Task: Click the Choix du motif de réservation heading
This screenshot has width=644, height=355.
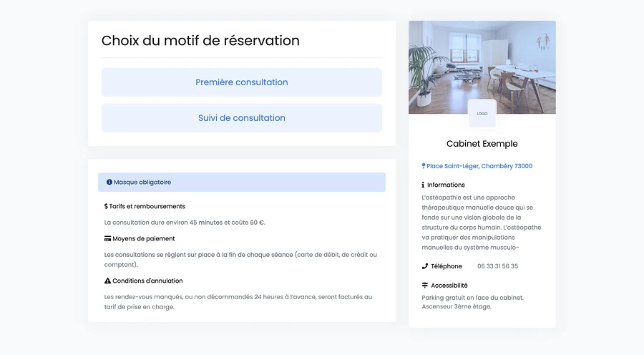Action: pos(200,41)
